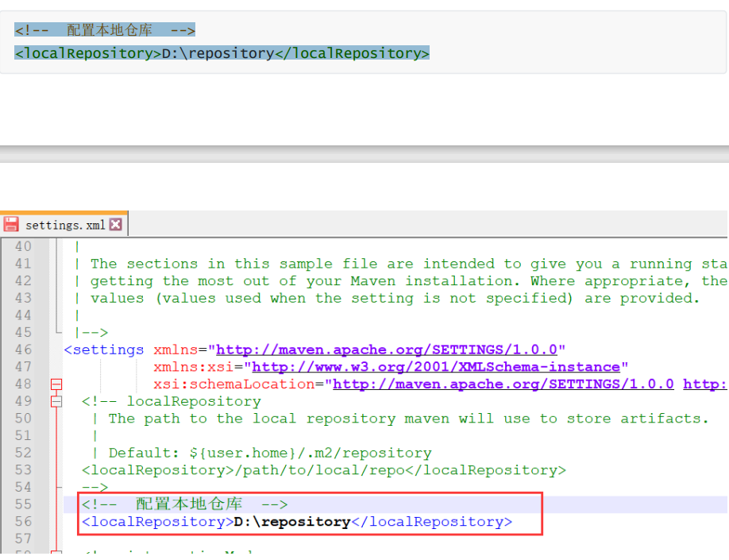
Task: Open the www.w3.org/2001/XMLSchema-instance link
Action: pyautogui.click(x=436, y=367)
